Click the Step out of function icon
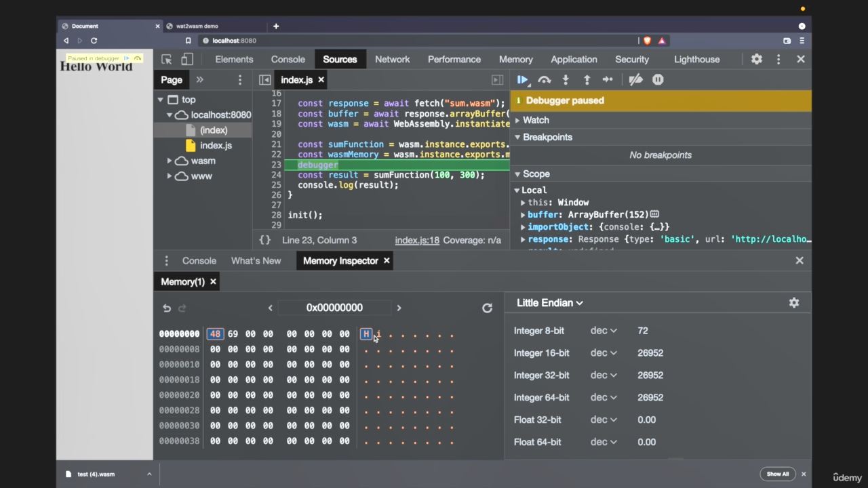This screenshot has width=868, height=488. coord(587,80)
